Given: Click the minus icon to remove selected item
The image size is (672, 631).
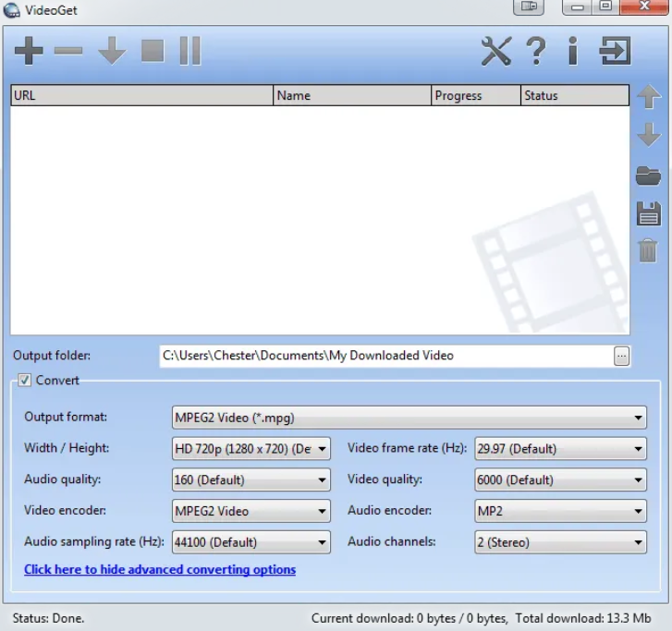Looking at the screenshot, I should click(x=68, y=51).
